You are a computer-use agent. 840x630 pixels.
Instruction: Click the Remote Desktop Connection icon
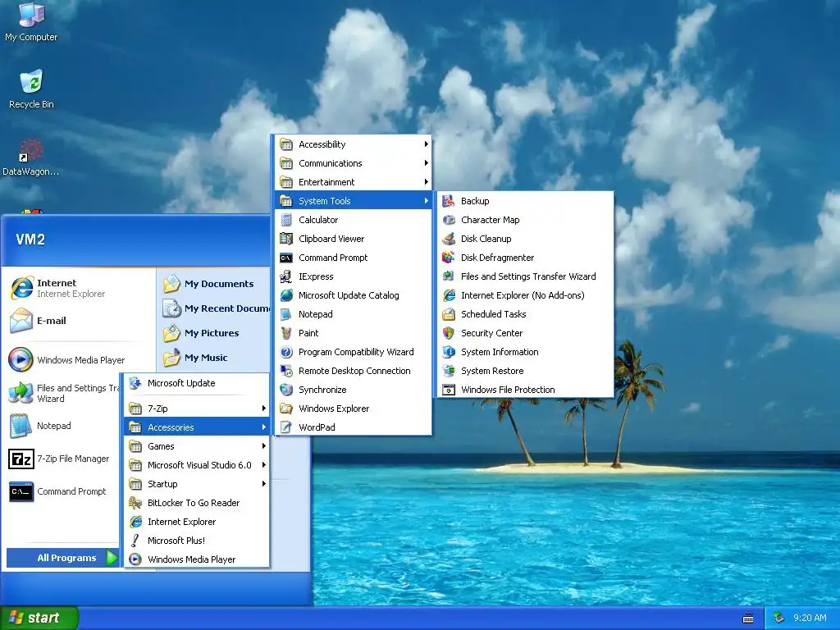coord(286,371)
